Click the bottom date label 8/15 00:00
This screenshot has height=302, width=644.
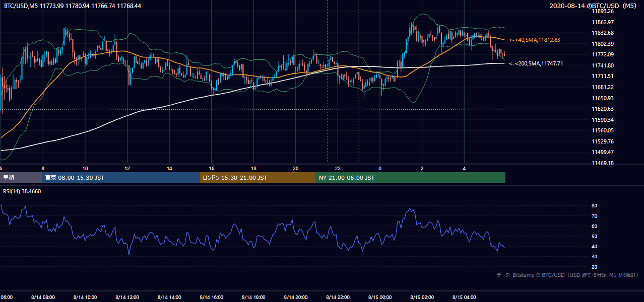pos(380,297)
